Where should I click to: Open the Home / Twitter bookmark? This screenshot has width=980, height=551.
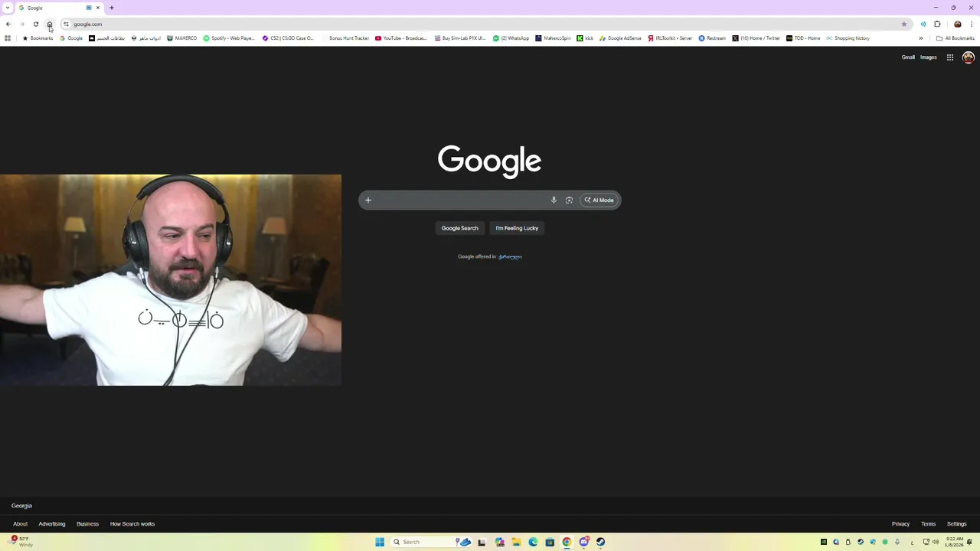[756, 38]
